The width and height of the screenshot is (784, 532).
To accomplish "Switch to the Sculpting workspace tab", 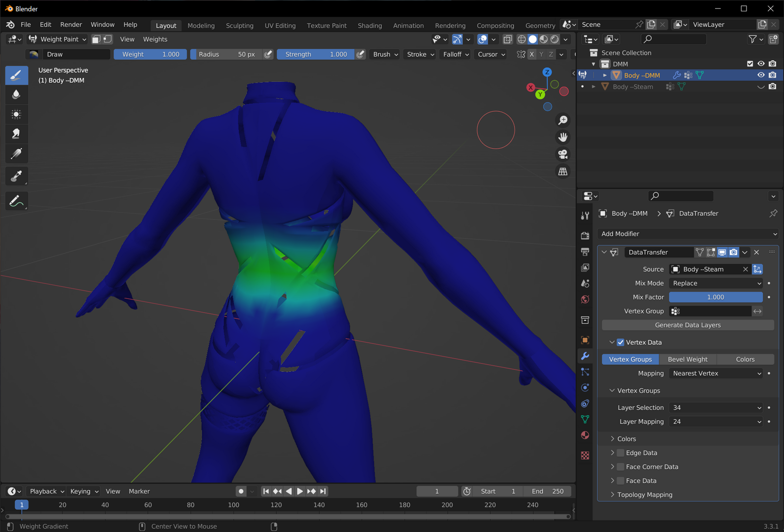I will coord(240,26).
